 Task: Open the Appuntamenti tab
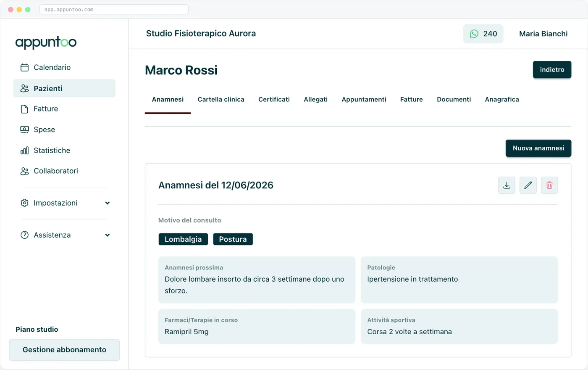(364, 100)
